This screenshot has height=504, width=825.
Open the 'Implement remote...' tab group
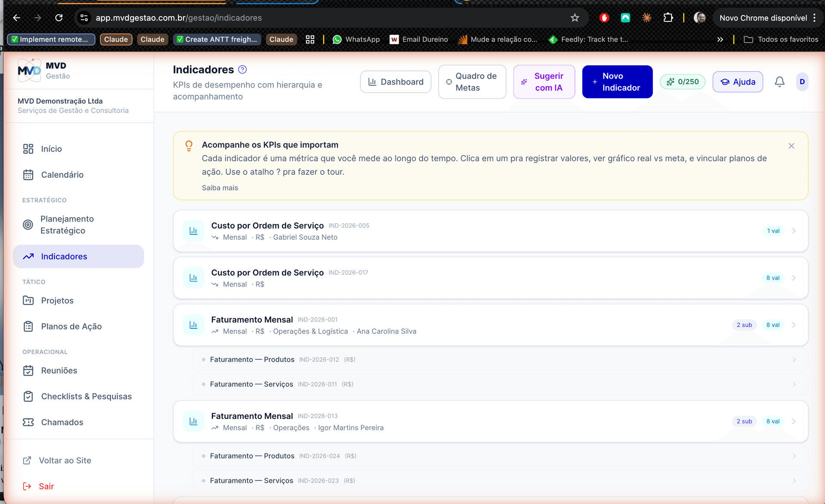click(51, 39)
